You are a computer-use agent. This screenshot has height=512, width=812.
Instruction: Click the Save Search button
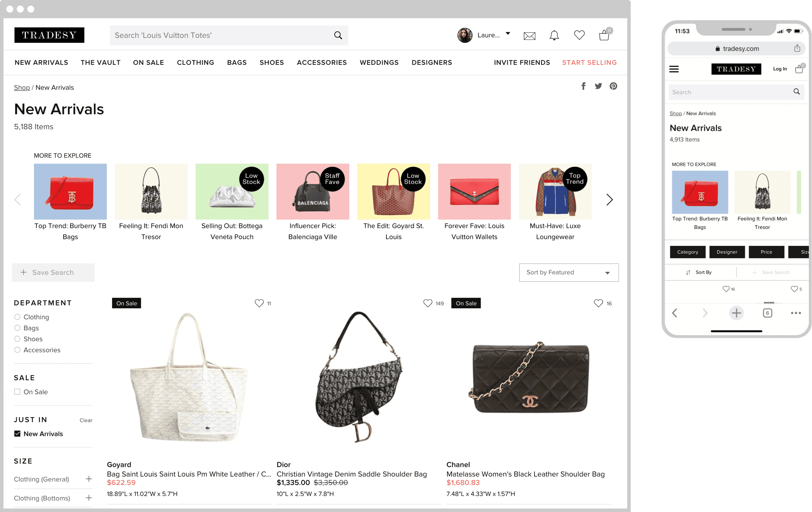pos(53,272)
